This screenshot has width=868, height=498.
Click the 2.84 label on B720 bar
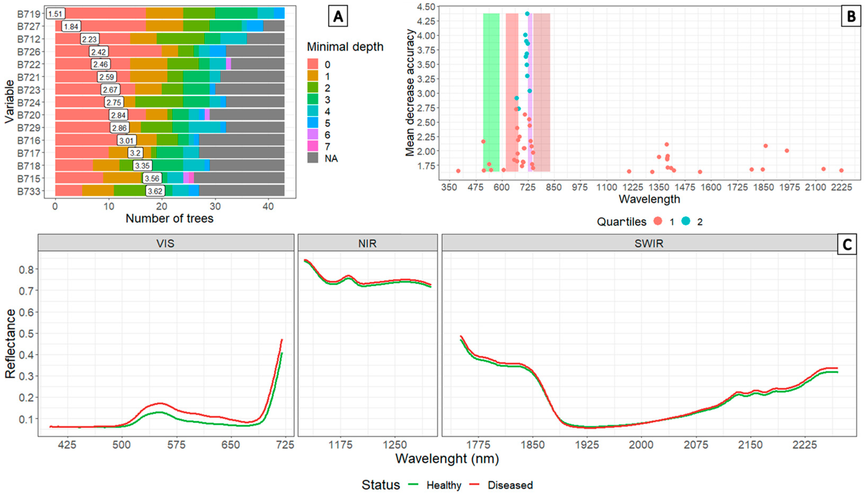[118, 115]
